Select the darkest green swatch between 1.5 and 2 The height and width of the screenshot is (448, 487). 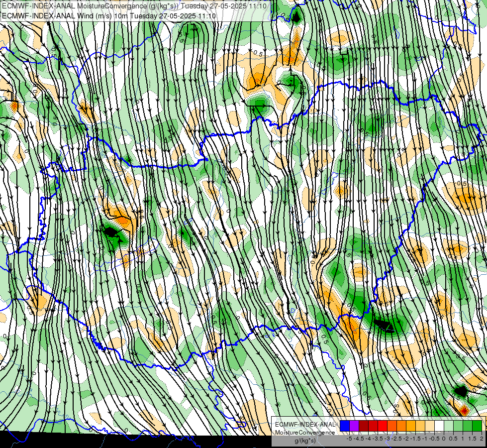[478, 426]
